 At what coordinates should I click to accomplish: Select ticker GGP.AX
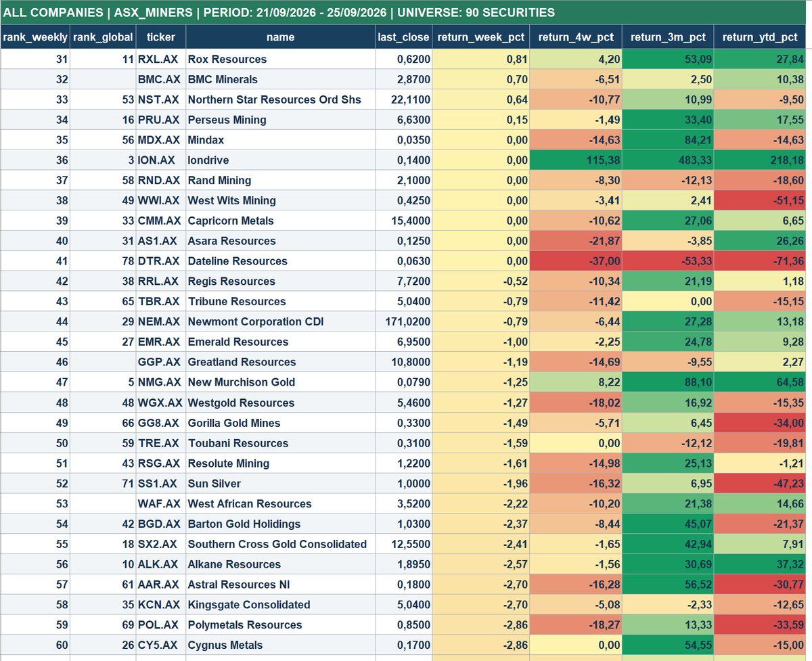[160, 362]
